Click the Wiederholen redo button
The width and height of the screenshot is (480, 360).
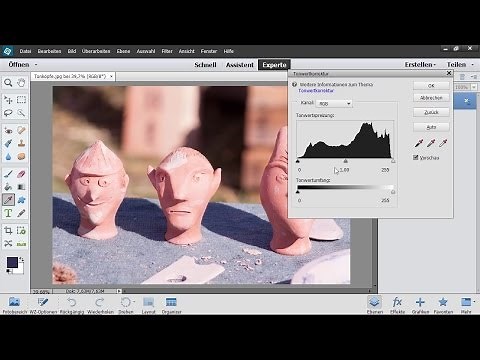(x=100, y=305)
